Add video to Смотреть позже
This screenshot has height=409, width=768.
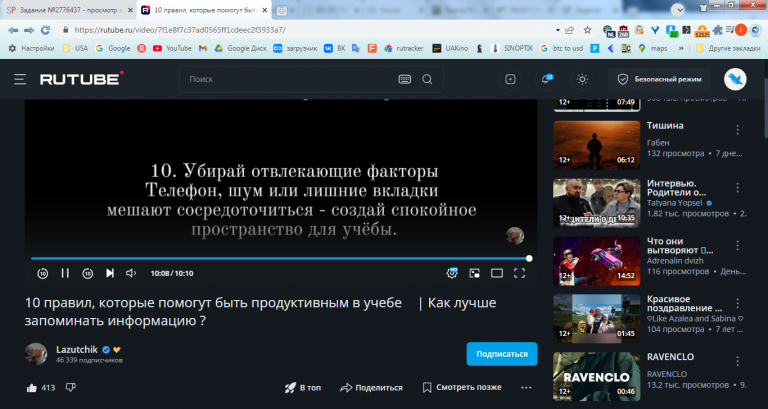[462, 387]
